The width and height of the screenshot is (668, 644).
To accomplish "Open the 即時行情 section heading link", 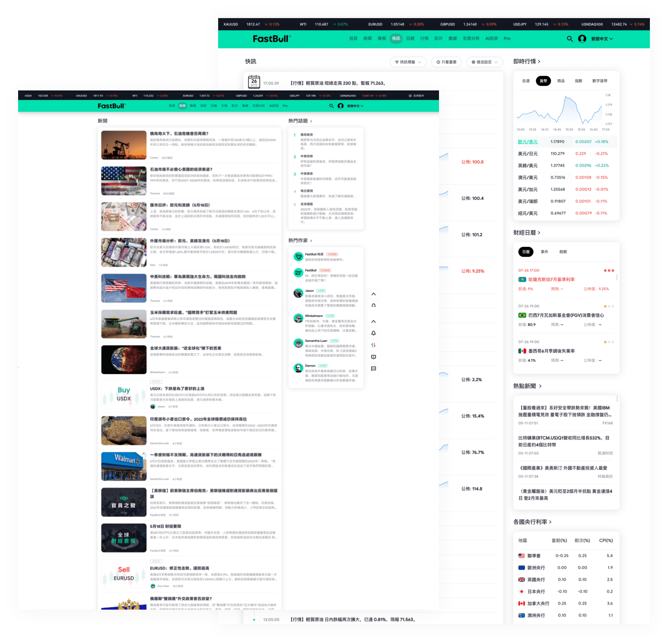I will 526,62.
